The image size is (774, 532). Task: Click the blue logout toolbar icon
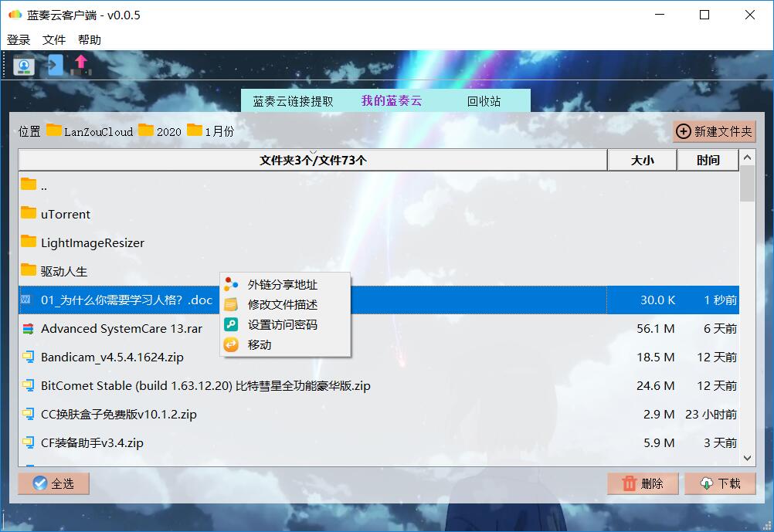(54, 65)
